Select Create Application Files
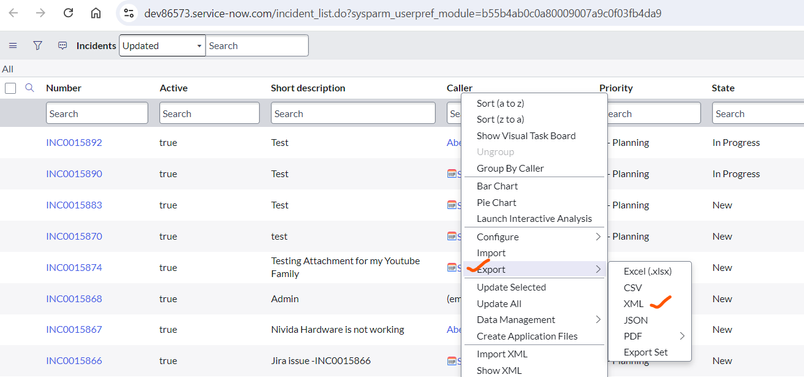The width and height of the screenshot is (804, 377). [x=527, y=336]
